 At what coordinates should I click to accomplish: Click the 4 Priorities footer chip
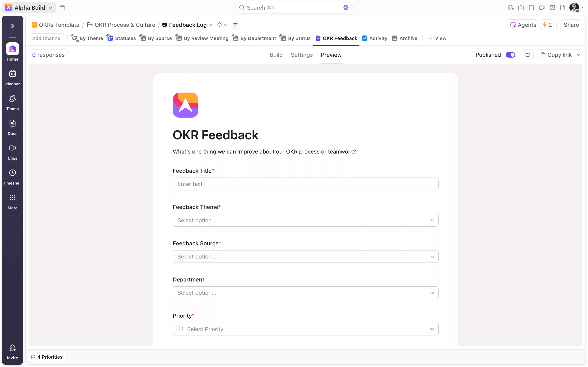tap(47, 357)
